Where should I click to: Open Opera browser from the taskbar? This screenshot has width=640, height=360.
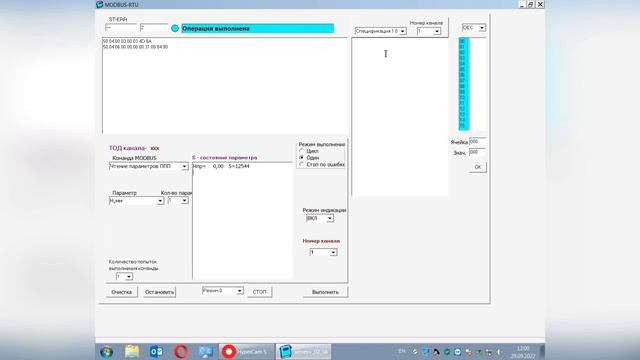click(x=181, y=351)
